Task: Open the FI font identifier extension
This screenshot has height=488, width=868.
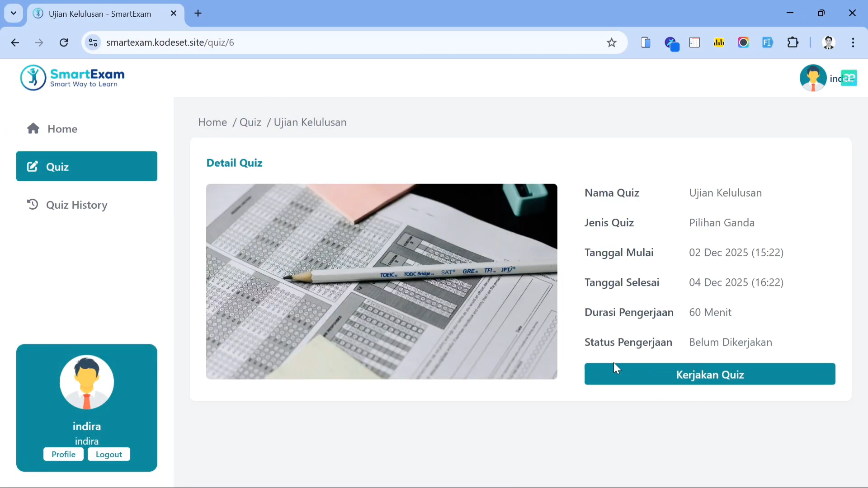Action: click(768, 42)
